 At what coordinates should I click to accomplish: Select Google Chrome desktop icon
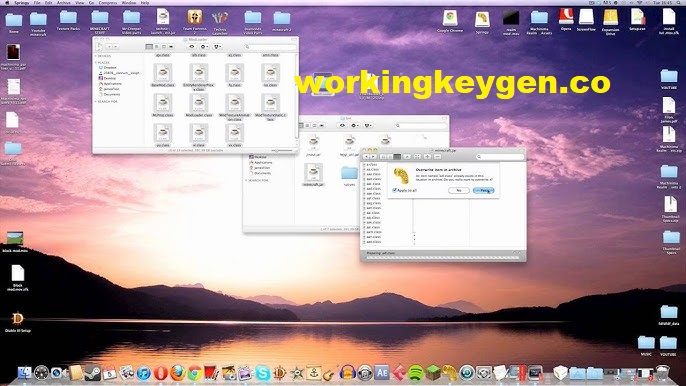point(450,21)
